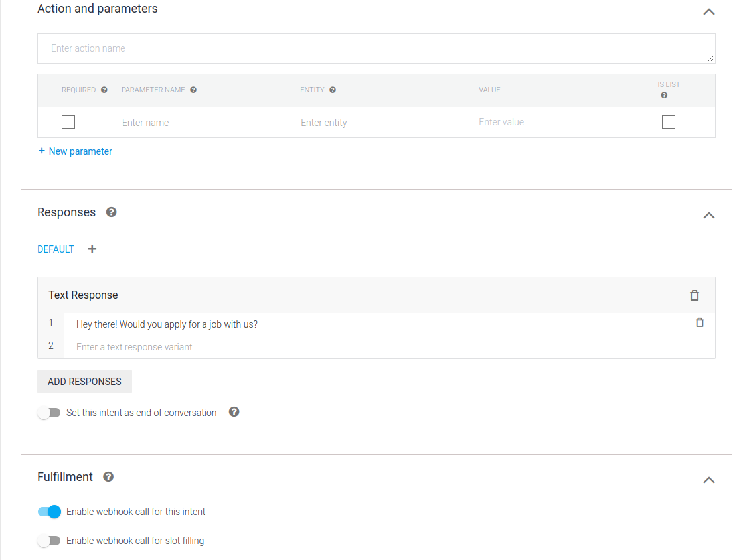739x560 pixels.
Task: Toggle 'Set this intent as end of conversation'
Action: (49, 413)
